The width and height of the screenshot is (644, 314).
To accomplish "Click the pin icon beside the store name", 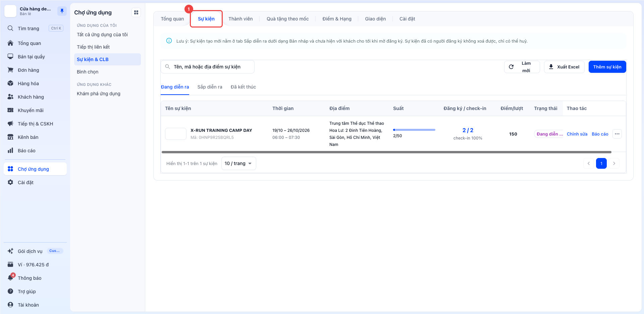I will point(62,11).
